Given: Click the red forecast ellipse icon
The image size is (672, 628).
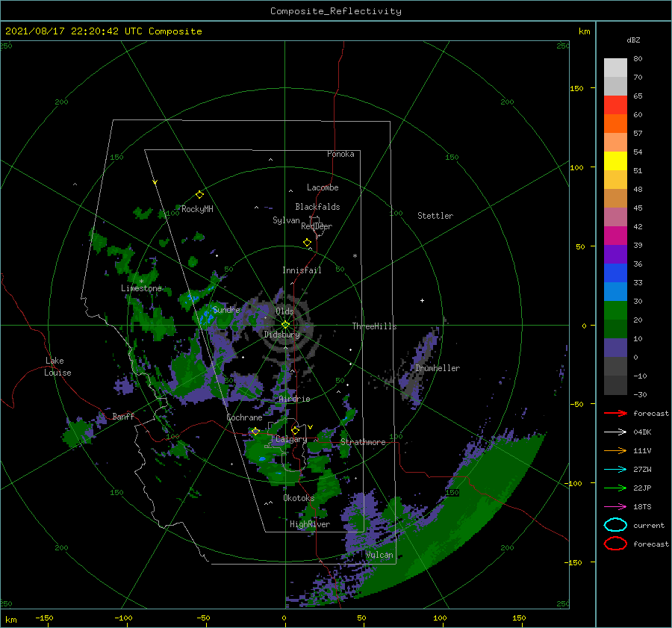Looking at the screenshot, I should (x=615, y=544).
